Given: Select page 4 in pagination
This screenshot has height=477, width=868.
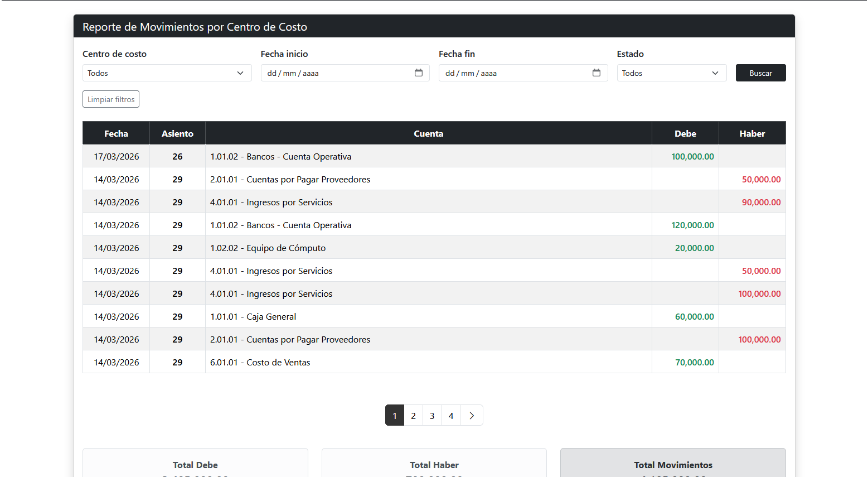Looking at the screenshot, I should (x=451, y=416).
